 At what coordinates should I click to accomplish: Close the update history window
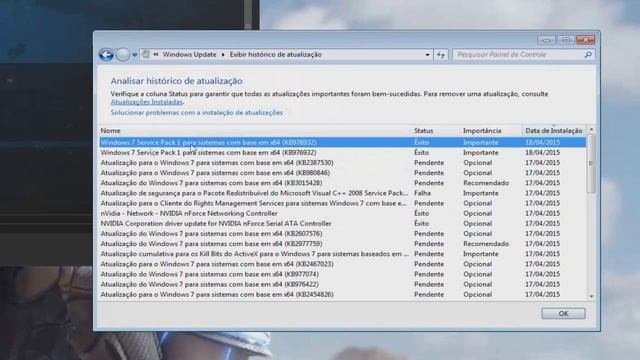tap(586, 40)
